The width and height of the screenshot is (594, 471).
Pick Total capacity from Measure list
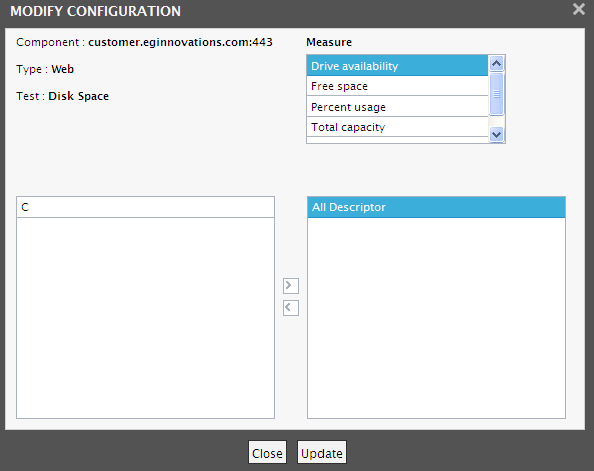tap(397, 127)
